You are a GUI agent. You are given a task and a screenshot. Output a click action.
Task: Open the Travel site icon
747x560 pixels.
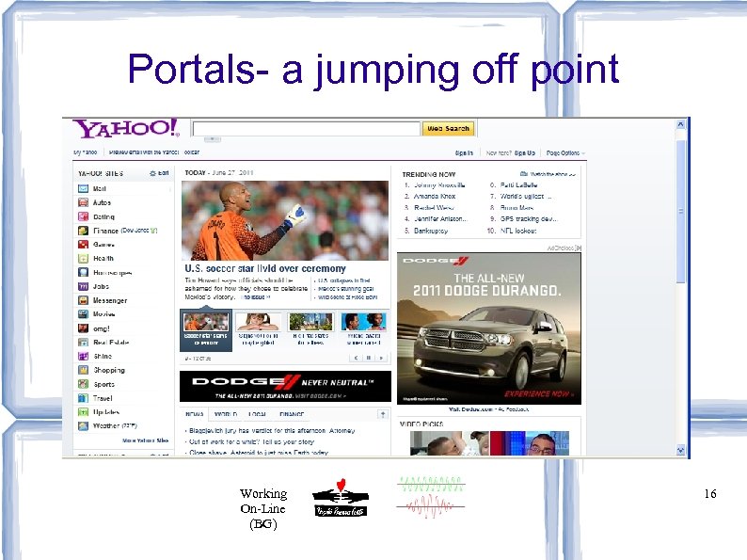84,398
